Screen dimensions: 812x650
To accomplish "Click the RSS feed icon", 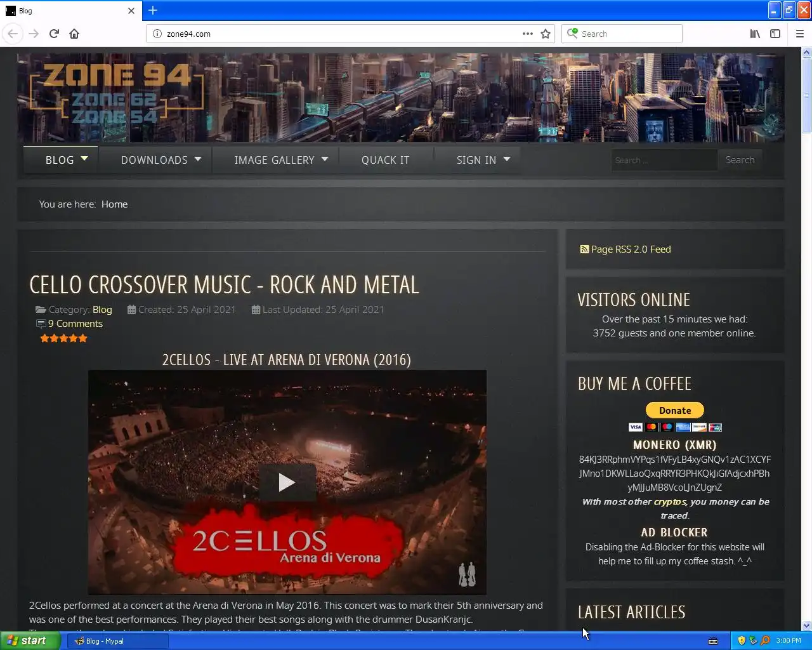I will coord(584,249).
